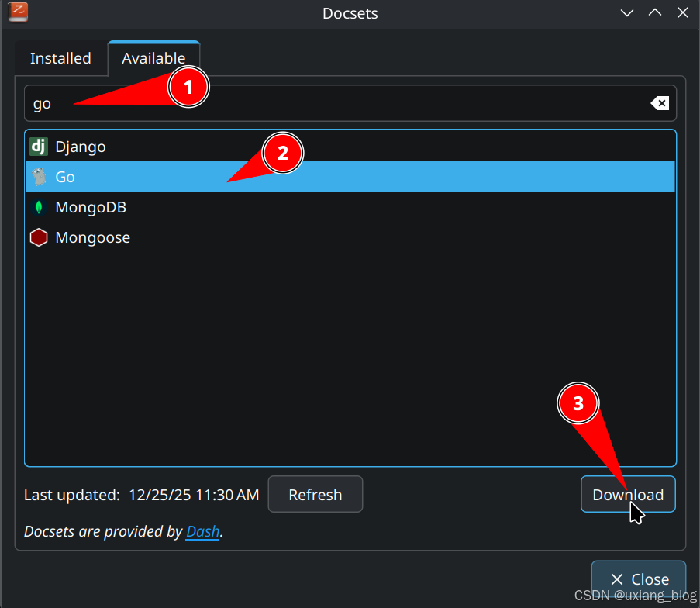The image size is (700, 608).
Task: Clear the docset search field text
Action: point(660,103)
